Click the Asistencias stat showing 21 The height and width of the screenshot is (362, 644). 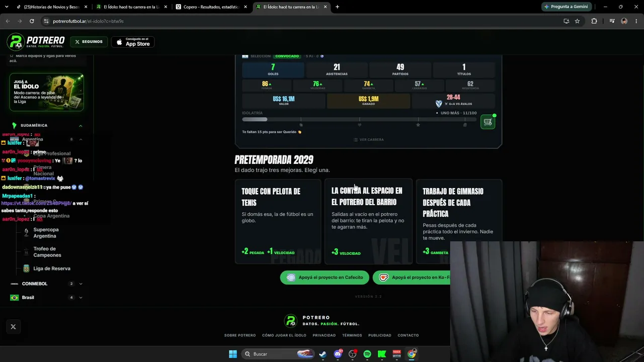(337, 70)
